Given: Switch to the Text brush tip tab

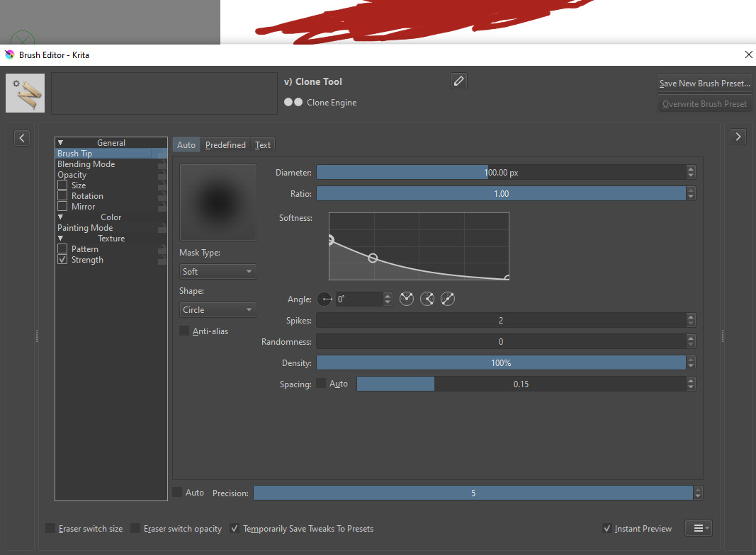Looking at the screenshot, I should pos(263,145).
